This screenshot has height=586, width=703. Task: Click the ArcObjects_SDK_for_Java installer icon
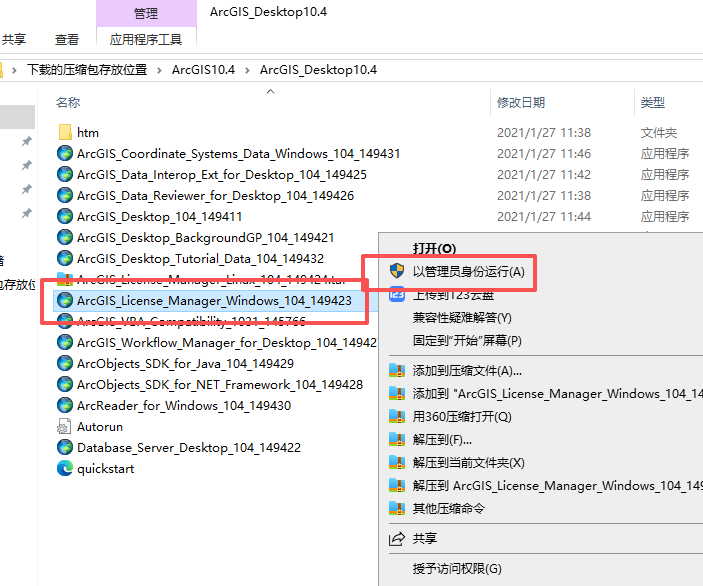click(65, 364)
